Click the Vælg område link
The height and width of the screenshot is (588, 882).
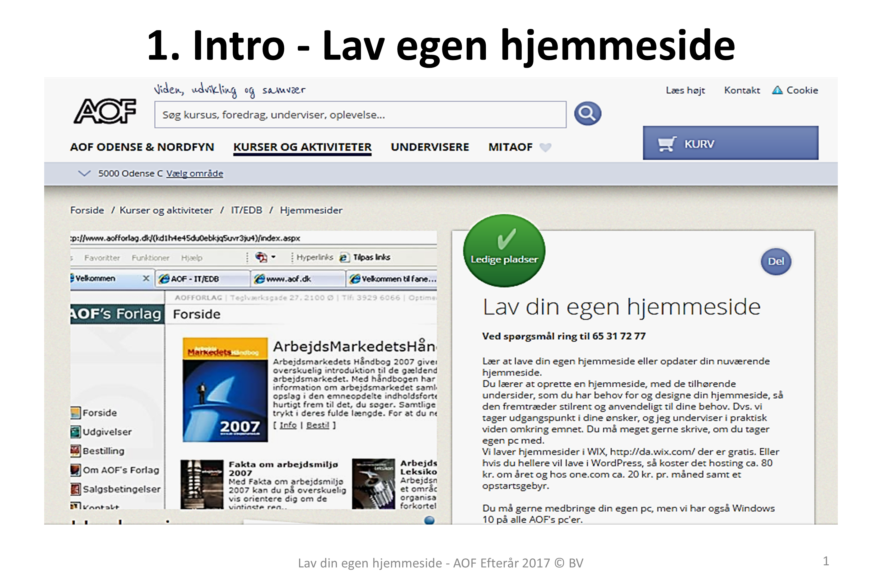click(x=195, y=174)
